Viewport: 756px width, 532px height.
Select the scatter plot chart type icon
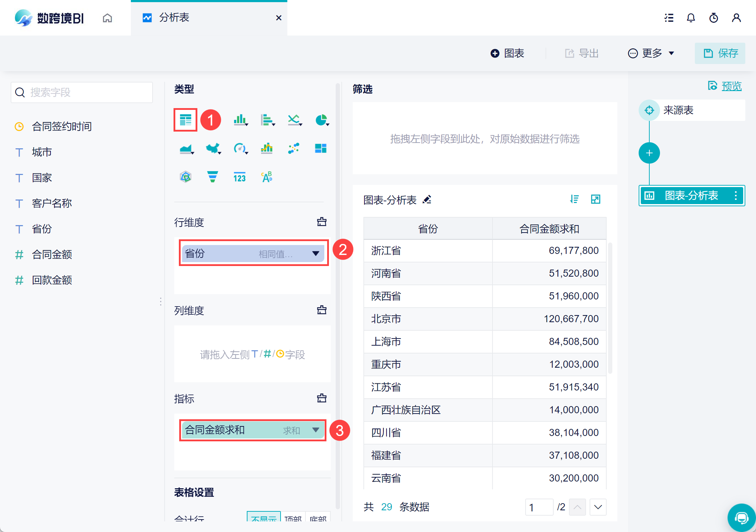pos(293,148)
